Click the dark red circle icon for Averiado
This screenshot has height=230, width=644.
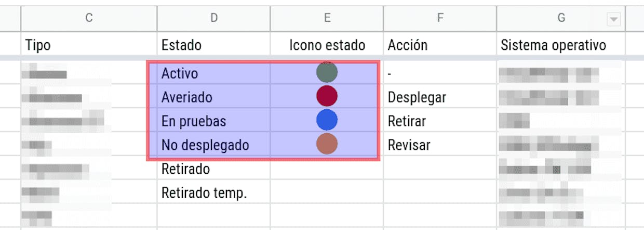(327, 96)
